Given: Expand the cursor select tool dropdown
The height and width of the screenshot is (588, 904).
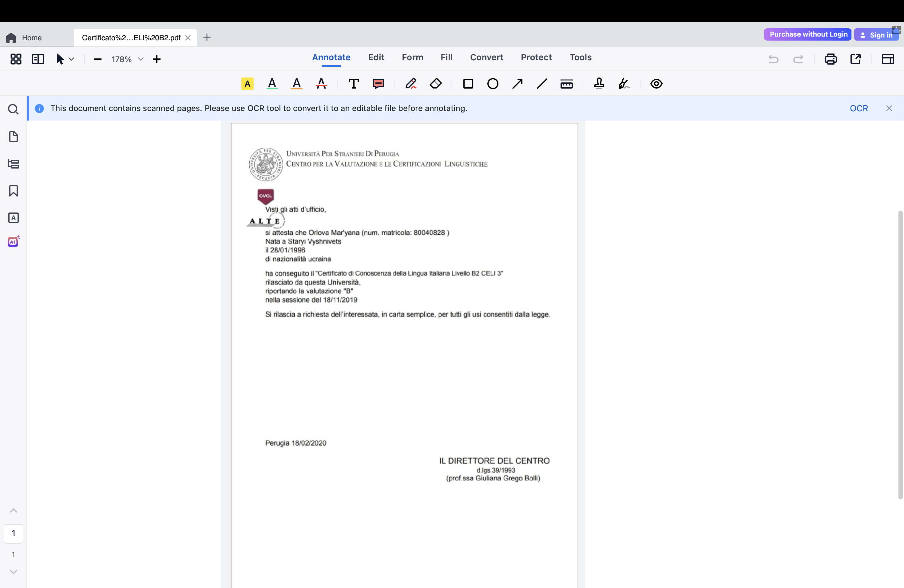Looking at the screenshot, I should [71, 59].
